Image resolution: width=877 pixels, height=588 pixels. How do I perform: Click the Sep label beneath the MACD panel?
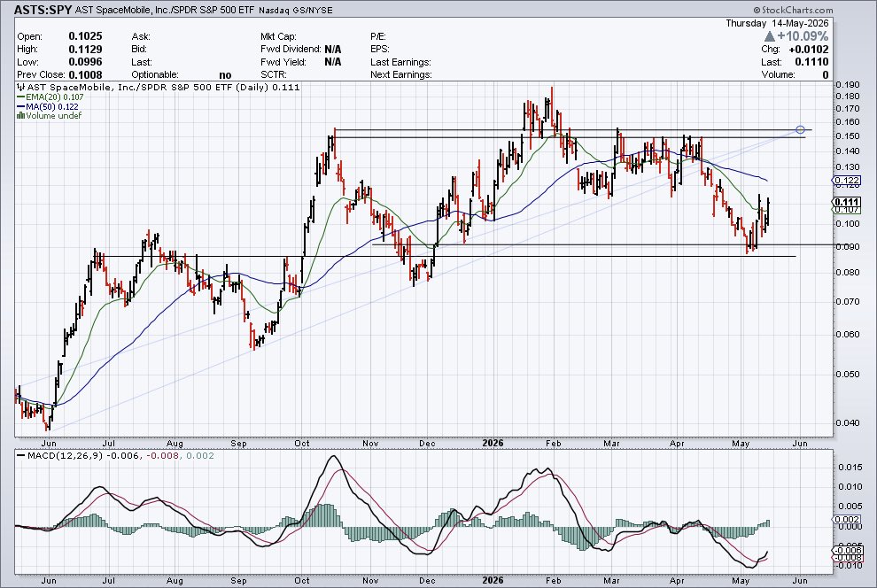click(239, 581)
